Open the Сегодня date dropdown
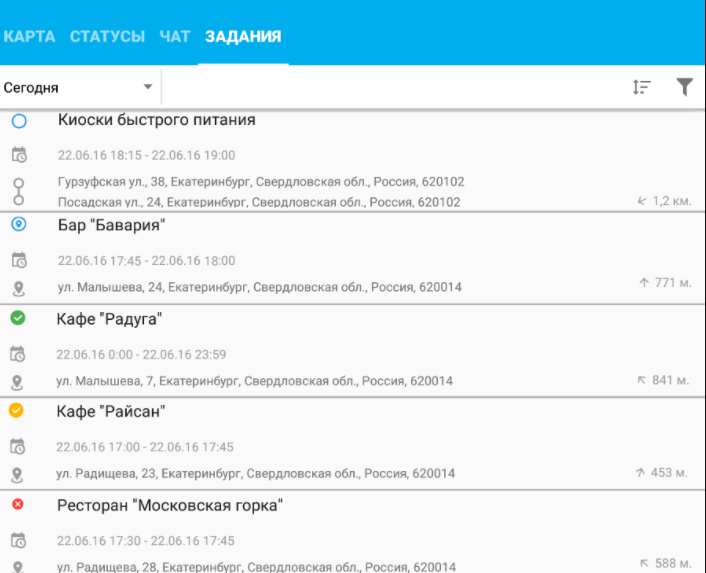This screenshot has width=706, height=573. (78, 87)
